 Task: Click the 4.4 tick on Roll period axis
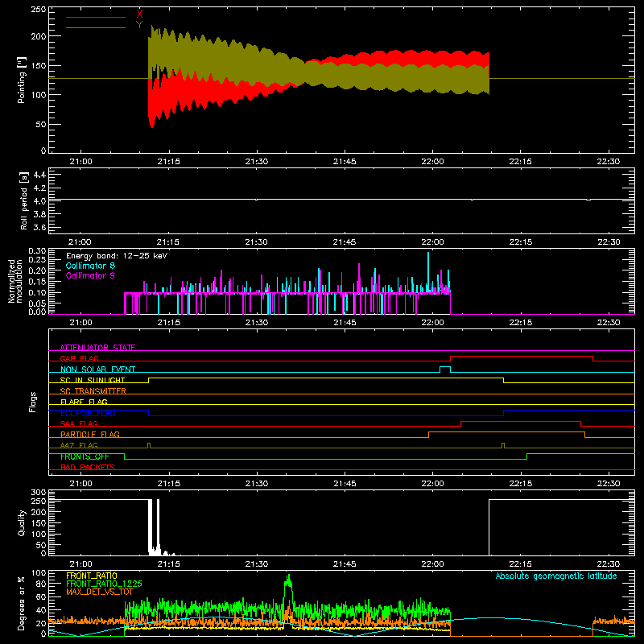(x=39, y=175)
